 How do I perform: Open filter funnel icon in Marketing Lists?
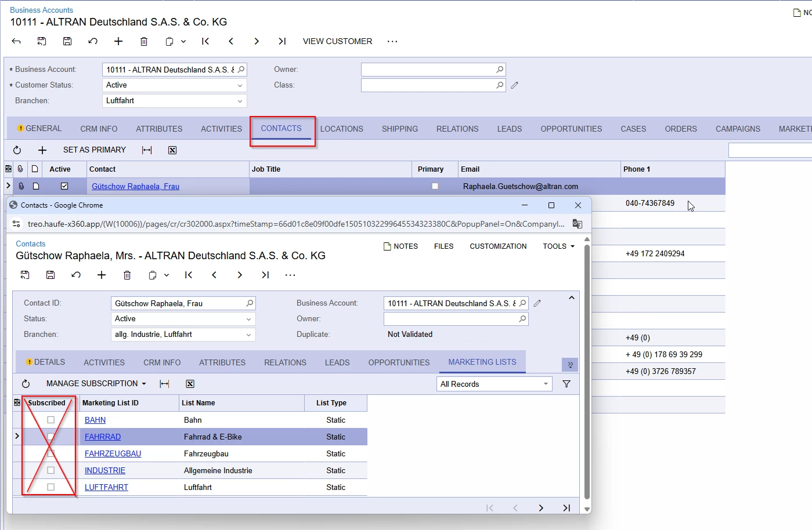coord(566,384)
